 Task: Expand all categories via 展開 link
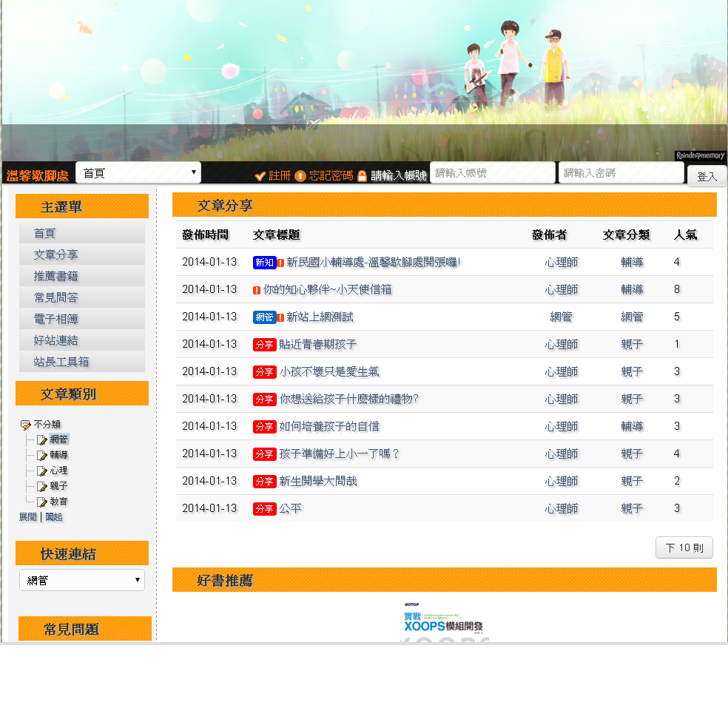click(x=27, y=517)
